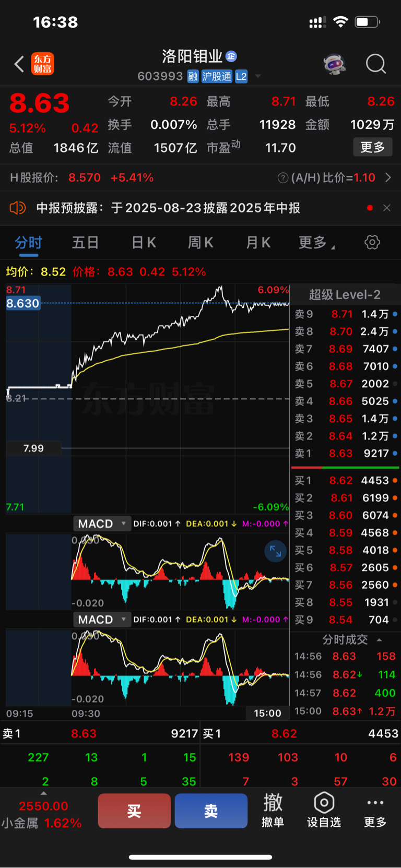401x868 pixels.
Task: Switch to 周K chart tab
Action: coord(200,243)
